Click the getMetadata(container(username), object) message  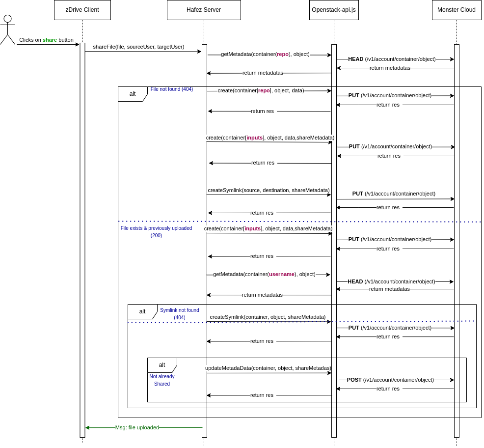pos(264,274)
